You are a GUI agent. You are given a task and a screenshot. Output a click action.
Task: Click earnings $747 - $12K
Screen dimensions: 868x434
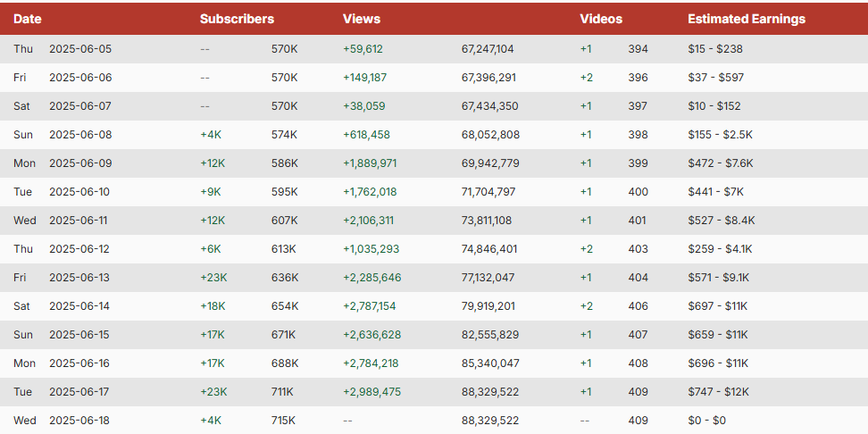(718, 392)
